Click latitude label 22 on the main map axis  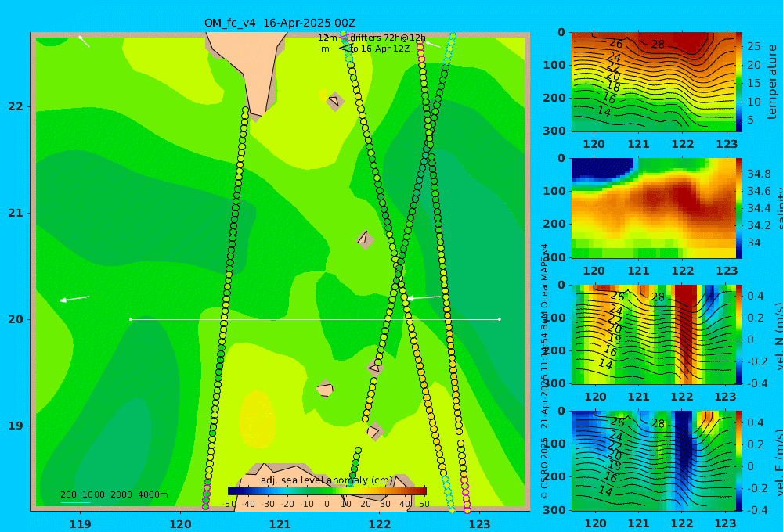[16, 106]
